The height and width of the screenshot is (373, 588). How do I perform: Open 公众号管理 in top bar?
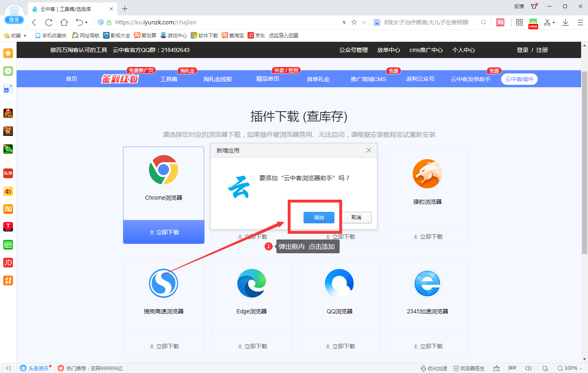[353, 50]
